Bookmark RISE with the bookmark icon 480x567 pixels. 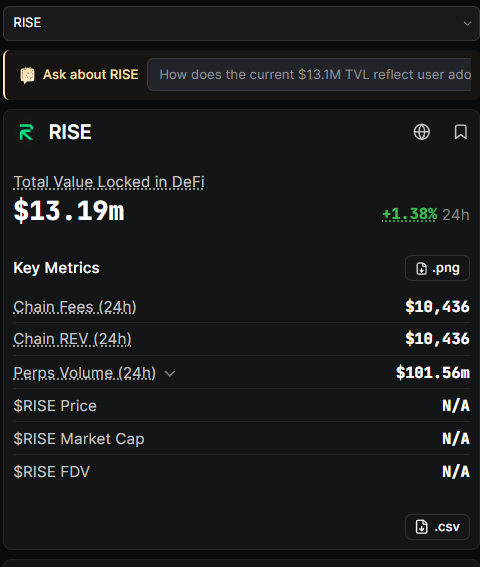coord(460,132)
